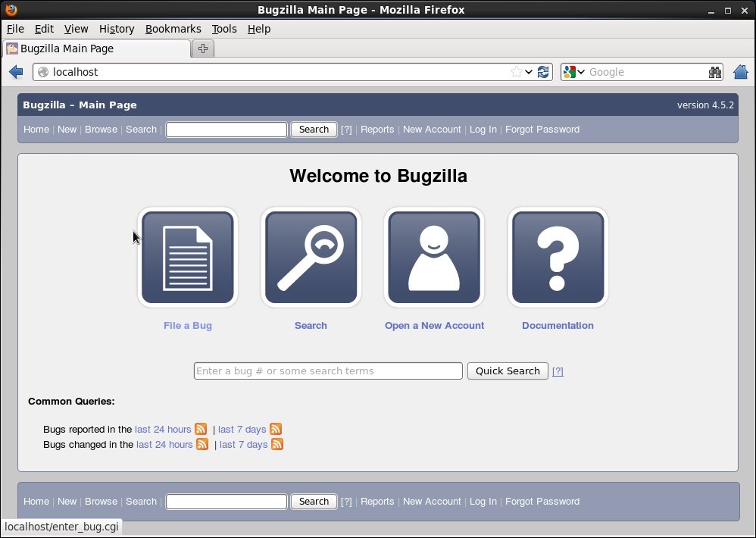Click the File a Bug icon

coord(188,257)
